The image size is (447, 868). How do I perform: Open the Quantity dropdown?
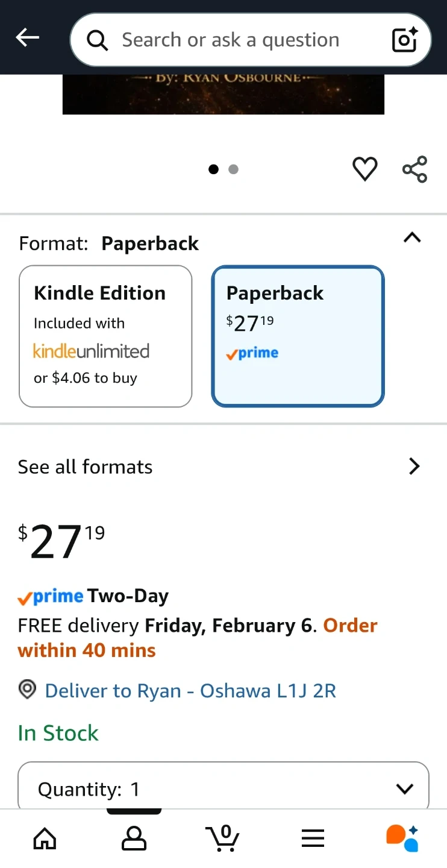tap(223, 788)
